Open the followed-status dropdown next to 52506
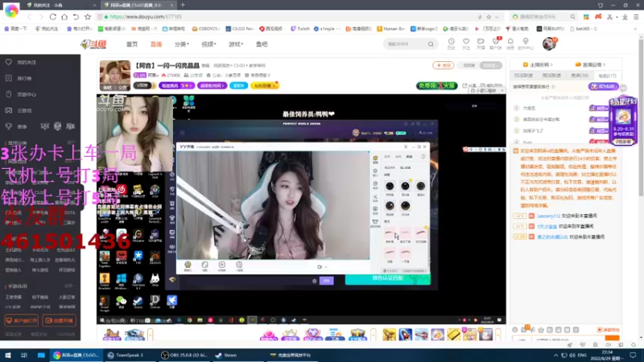Screen dimensions: 644x362 click(x=491, y=65)
